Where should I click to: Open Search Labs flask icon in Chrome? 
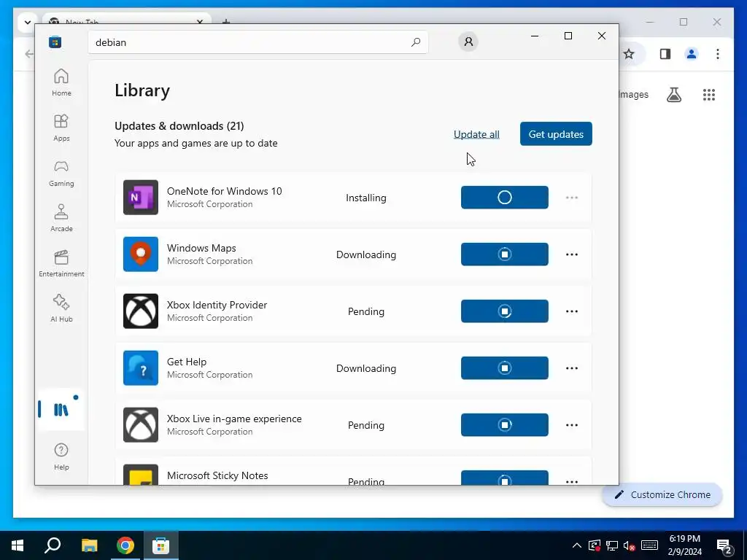click(x=673, y=95)
